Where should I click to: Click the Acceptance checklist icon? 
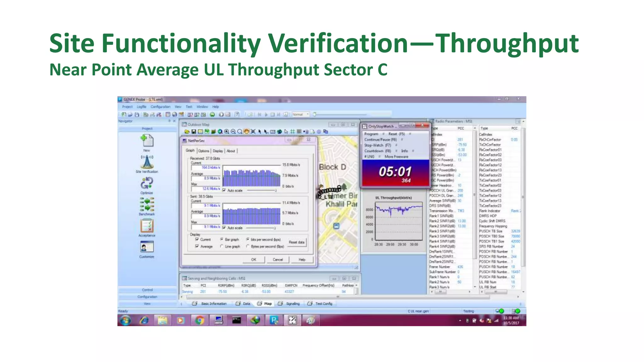point(147,226)
